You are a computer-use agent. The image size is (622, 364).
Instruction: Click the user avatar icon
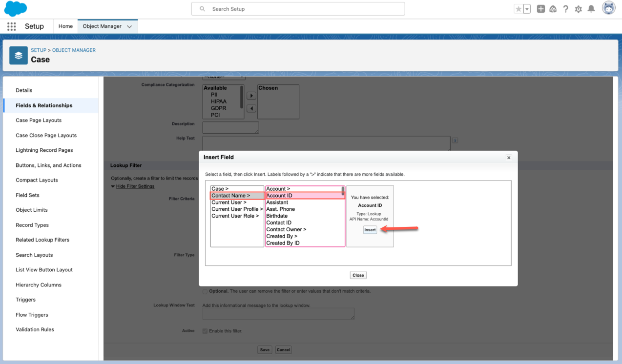(608, 8)
